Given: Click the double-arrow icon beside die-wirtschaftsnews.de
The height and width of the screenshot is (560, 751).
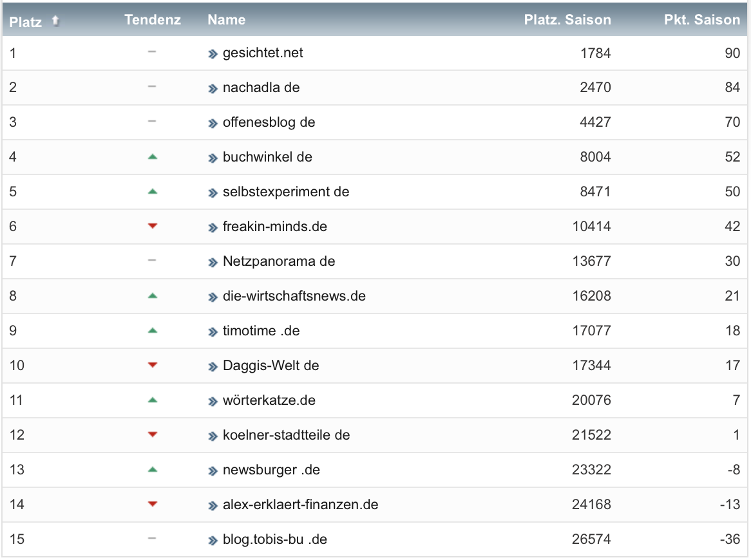Looking at the screenshot, I should pos(213,297).
